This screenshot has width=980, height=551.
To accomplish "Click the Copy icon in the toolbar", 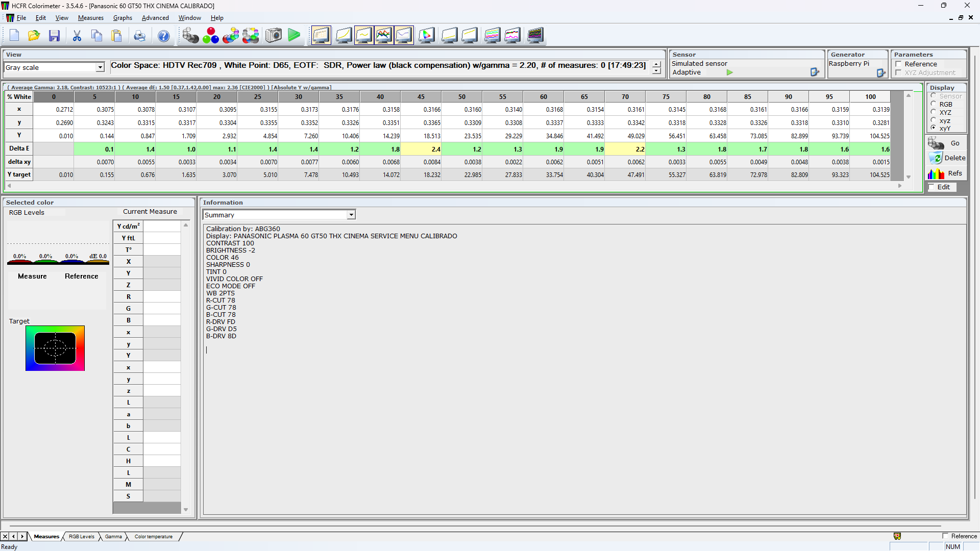I will tap(97, 36).
